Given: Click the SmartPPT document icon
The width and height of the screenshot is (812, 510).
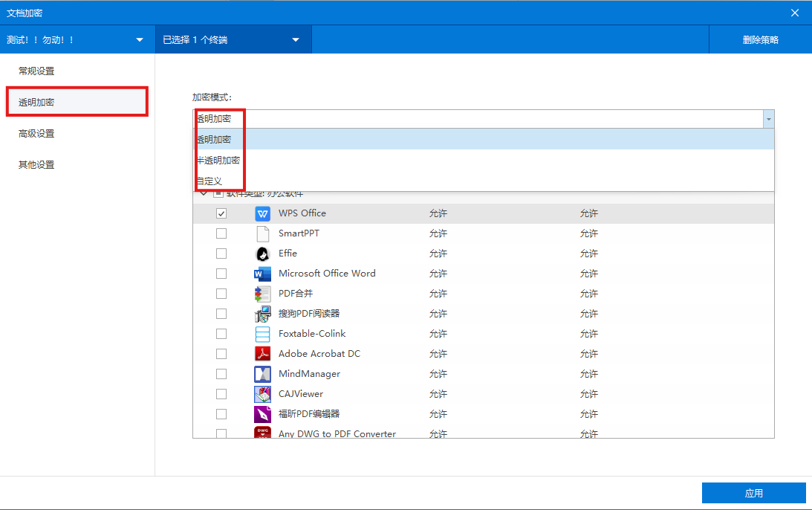Looking at the screenshot, I should point(262,233).
